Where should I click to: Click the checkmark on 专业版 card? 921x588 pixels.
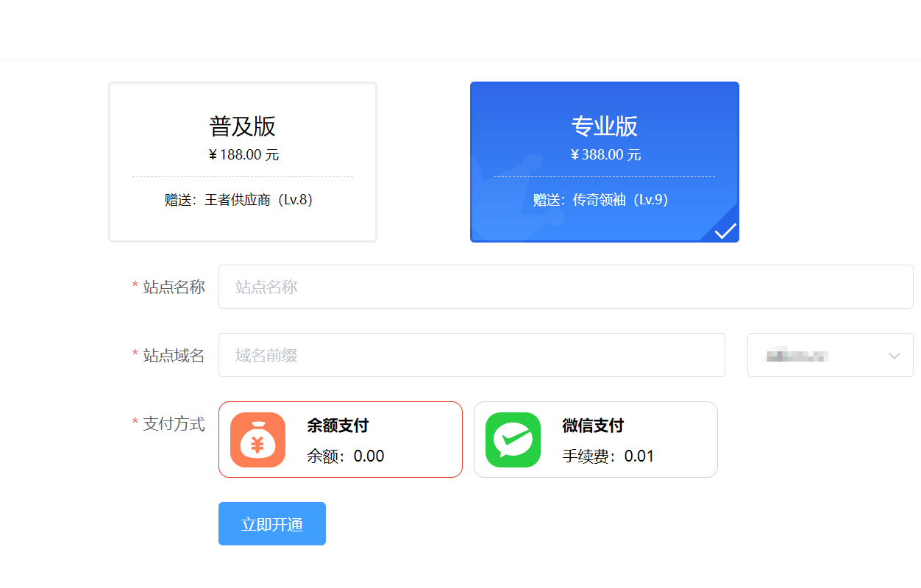(725, 231)
